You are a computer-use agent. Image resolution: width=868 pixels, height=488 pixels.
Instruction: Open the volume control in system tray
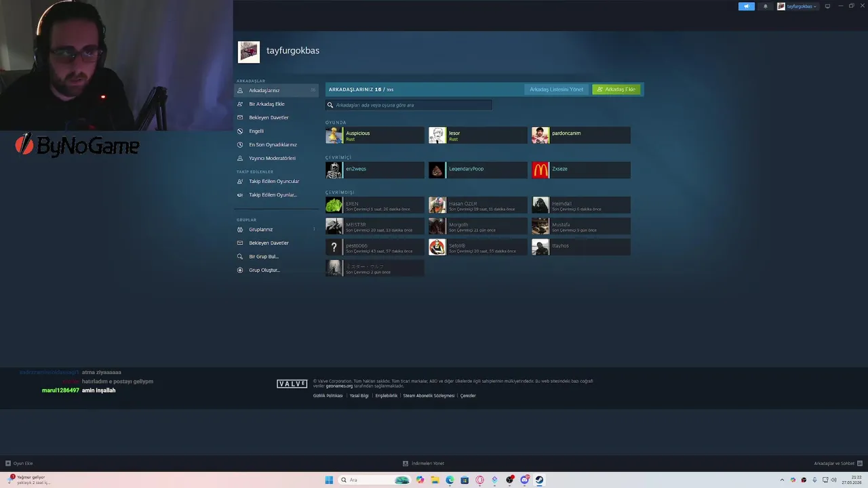pos(834,480)
